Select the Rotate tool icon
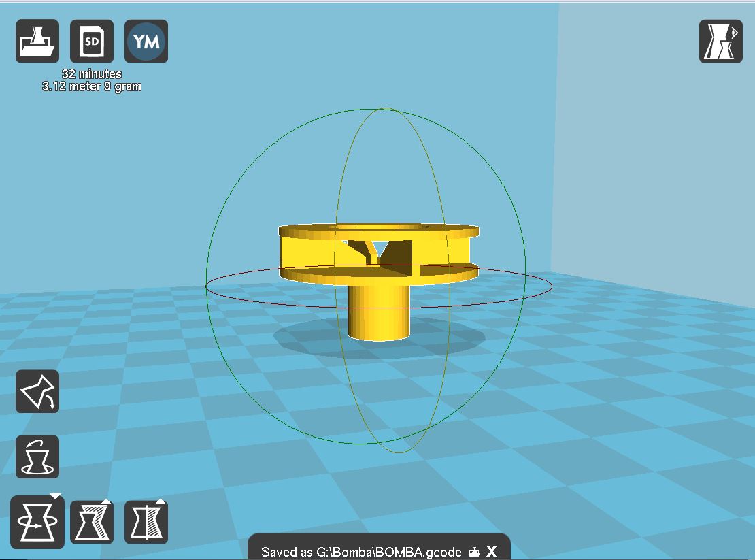 click(37, 522)
